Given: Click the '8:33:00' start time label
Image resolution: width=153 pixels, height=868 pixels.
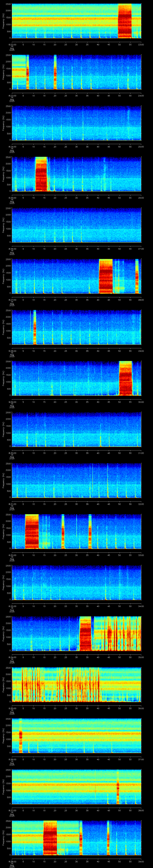Looking at the screenshot, I should (x=12, y=606).
